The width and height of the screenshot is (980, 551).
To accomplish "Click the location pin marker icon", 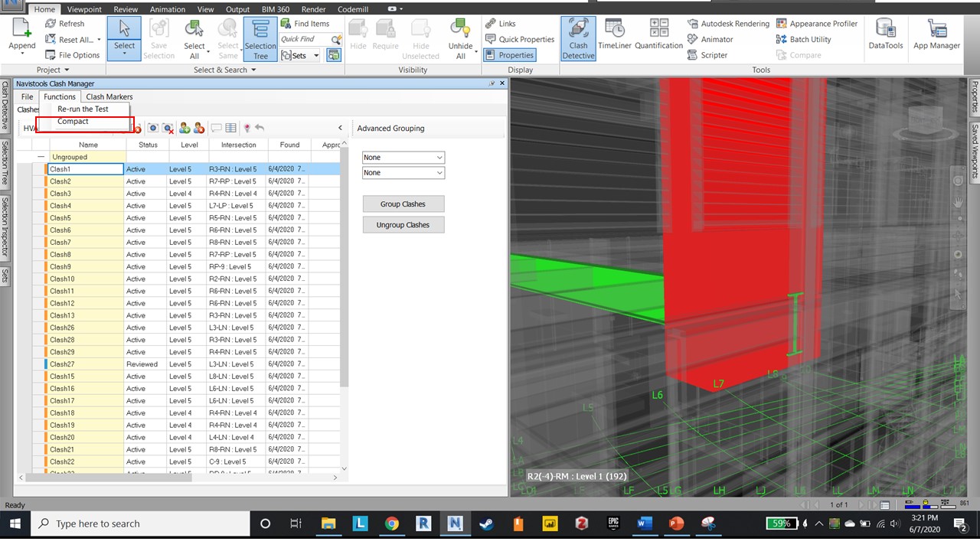I will (247, 128).
